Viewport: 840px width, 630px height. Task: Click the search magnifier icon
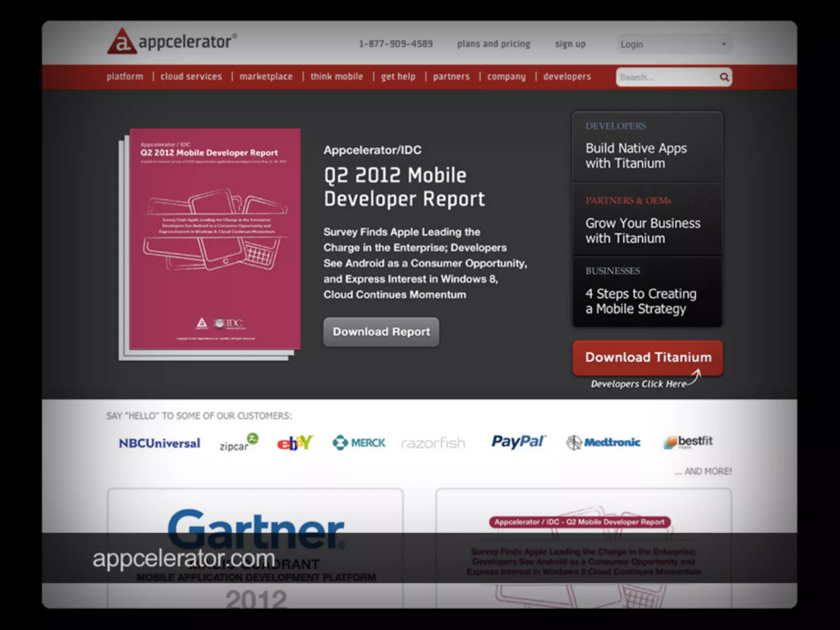coord(724,77)
